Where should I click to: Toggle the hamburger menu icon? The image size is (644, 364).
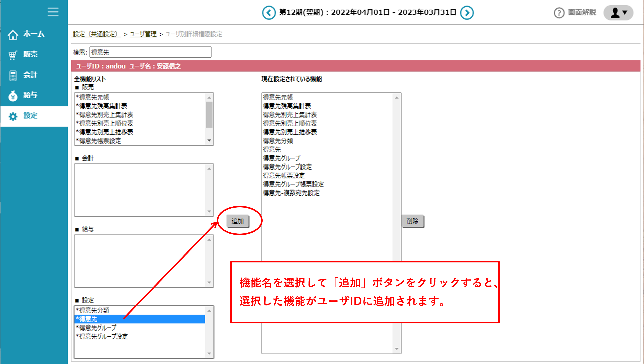click(53, 12)
